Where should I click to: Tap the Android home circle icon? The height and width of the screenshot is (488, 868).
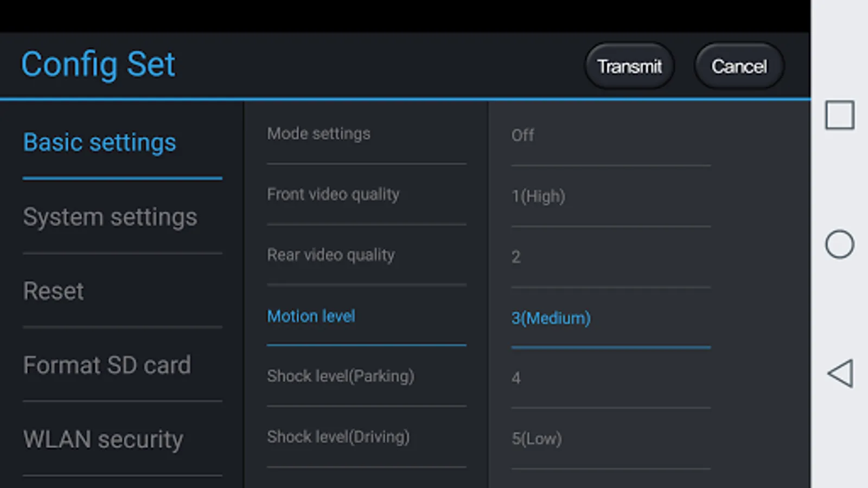(840, 244)
